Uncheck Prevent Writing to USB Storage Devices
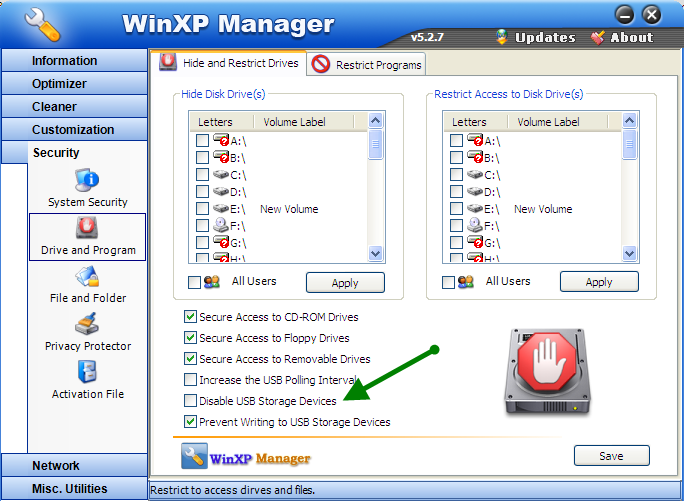This screenshot has height=501, width=684. click(x=190, y=422)
